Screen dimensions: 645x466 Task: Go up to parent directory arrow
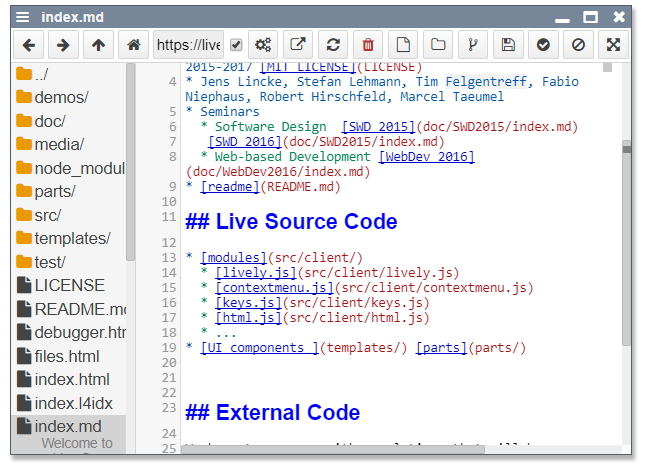coord(97,45)
